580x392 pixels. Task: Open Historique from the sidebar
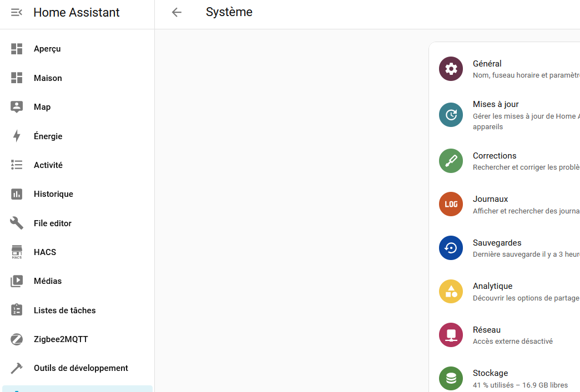point(53,194)
